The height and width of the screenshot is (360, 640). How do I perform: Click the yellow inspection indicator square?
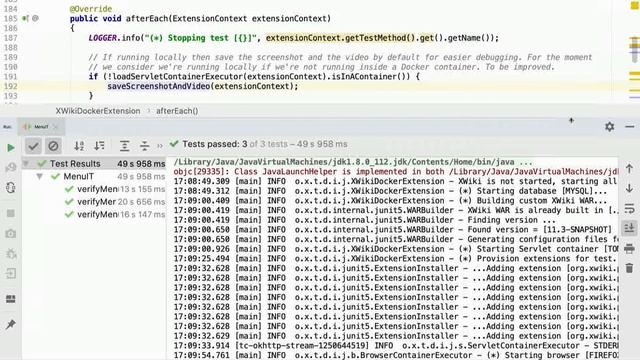[634, 5]
